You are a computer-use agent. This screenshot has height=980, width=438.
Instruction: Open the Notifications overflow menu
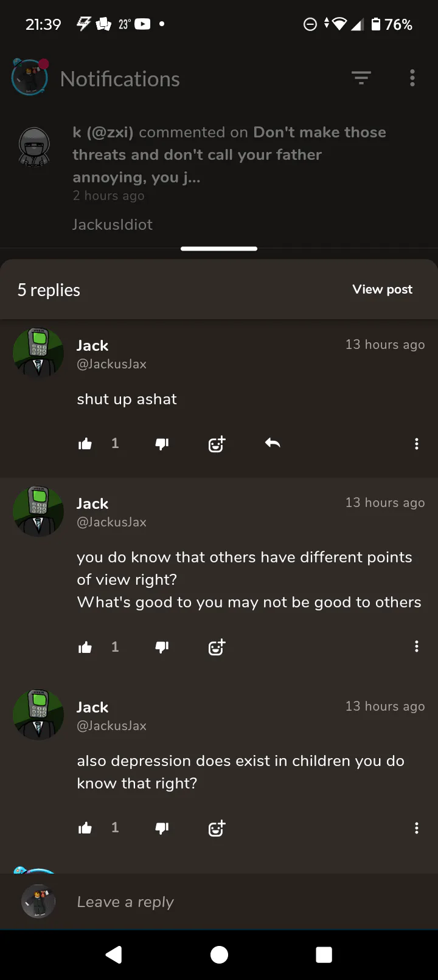(x=412, y=78)
